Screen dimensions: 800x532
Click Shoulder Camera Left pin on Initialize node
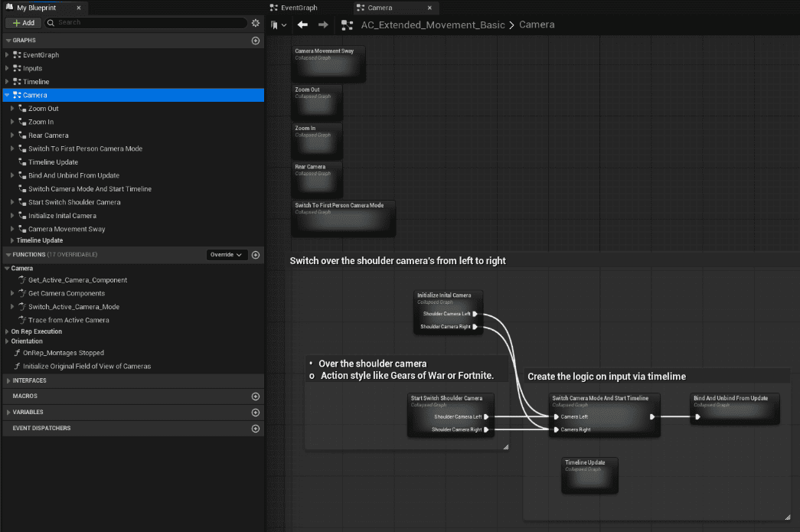475,314
